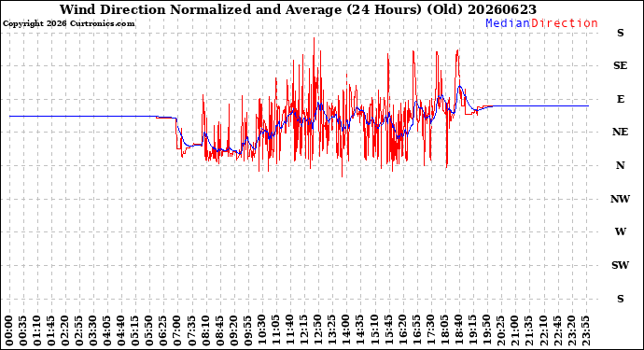Click the 11:05 time label
The height and width of the screenshot is (350, 644).
click(x=276, y=331)
